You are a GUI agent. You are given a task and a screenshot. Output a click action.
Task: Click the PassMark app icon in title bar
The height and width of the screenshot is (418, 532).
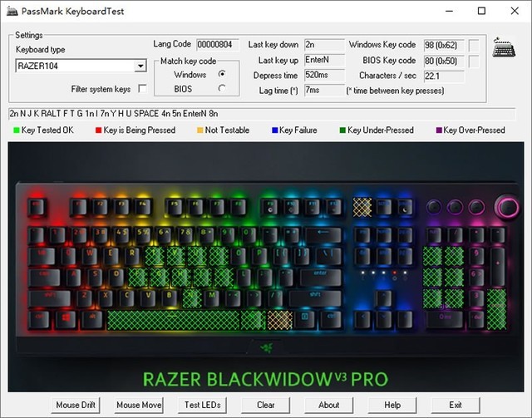[x=12, y=11]
